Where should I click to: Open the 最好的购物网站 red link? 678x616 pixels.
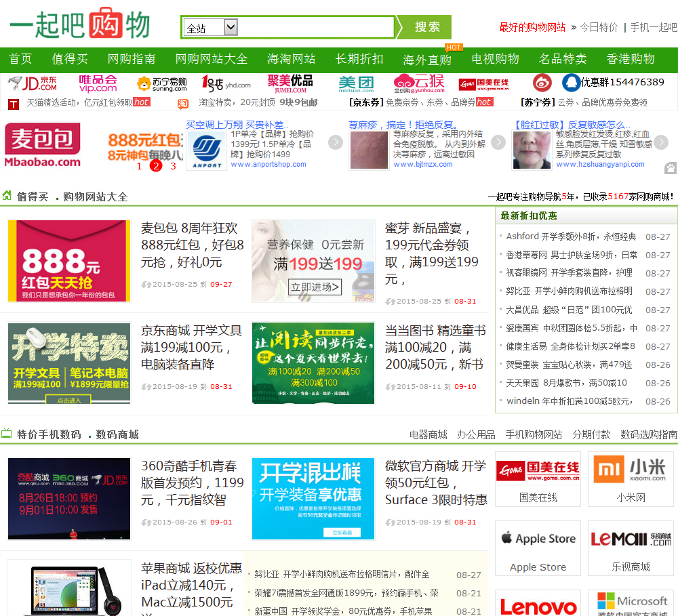coord(532,27)
